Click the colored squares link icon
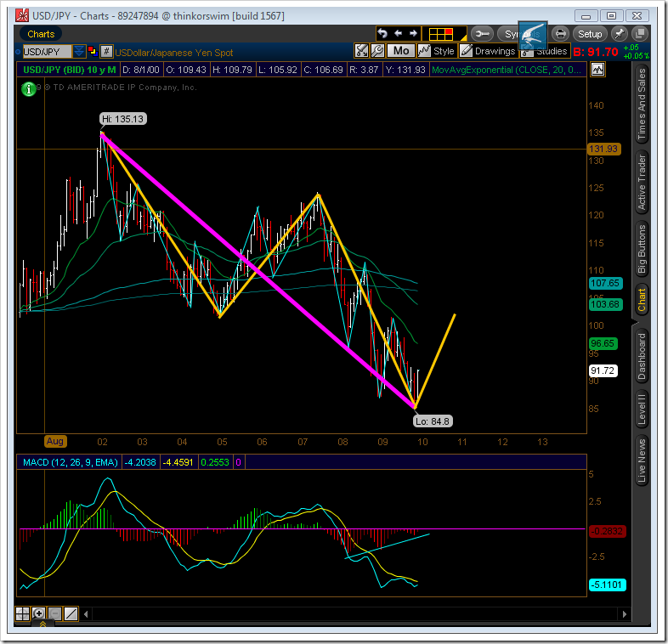 click(x=93, y=52)
